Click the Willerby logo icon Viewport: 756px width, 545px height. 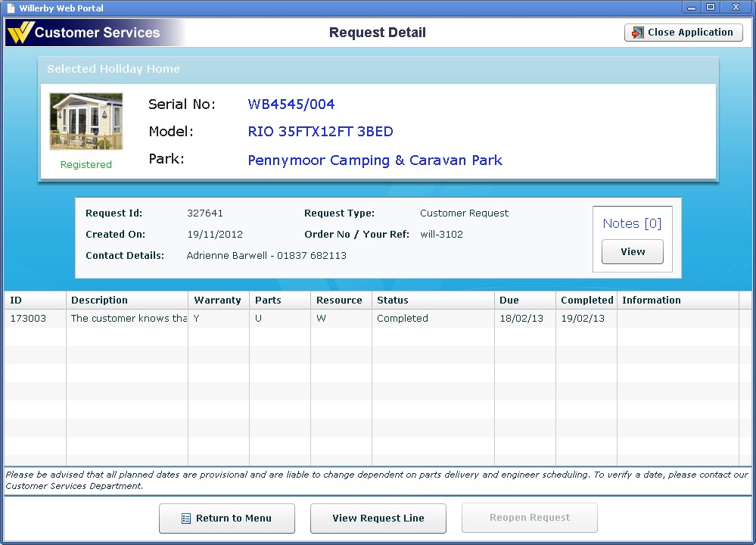click(x=20, y=33)
